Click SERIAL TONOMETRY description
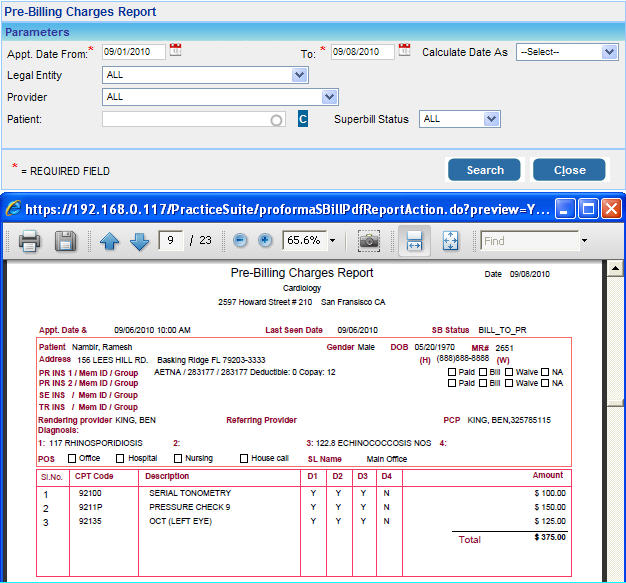Viewport: 626px width, 583px height. pyautogui.click(x=190, y=493)
